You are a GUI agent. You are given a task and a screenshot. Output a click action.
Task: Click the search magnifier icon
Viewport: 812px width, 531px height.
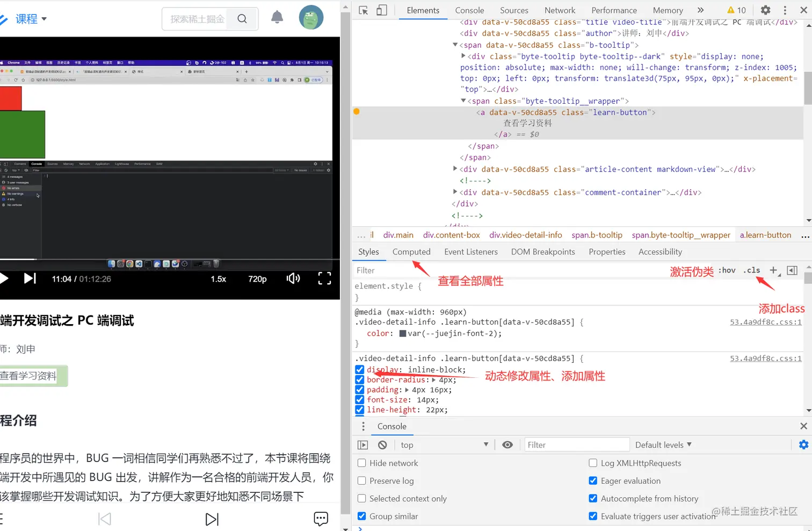coord(242,19)
